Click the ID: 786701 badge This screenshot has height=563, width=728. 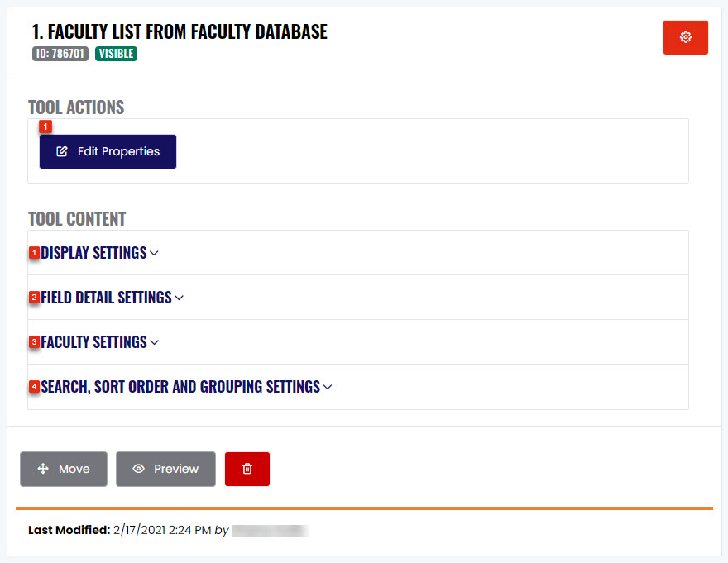pos(60,54)
